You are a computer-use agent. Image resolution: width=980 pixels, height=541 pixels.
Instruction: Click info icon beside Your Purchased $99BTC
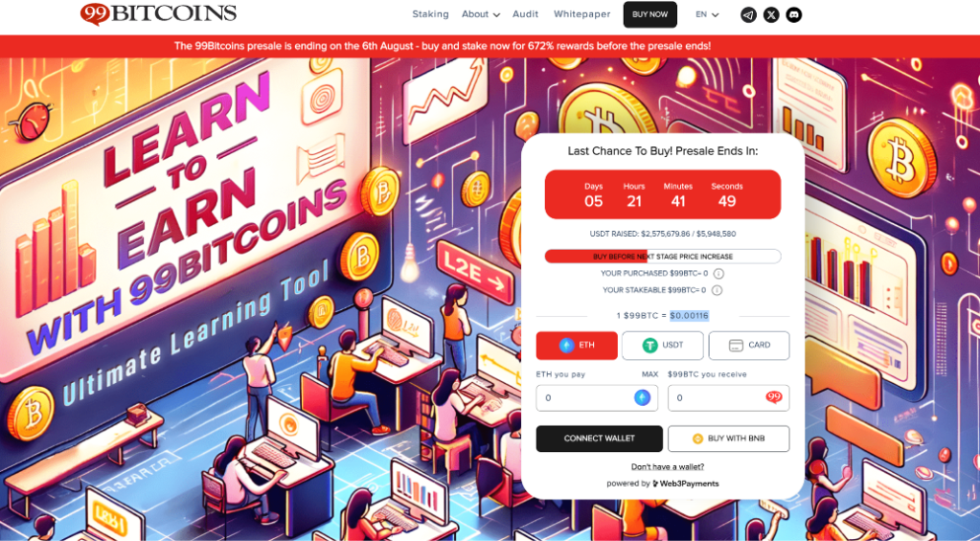click(x=718, y=274)
